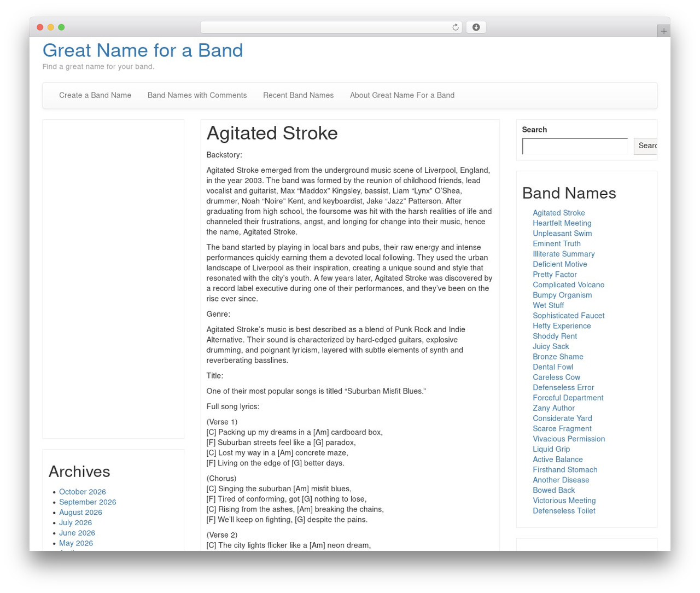This screenshot has width=700, height=593.
Task: Open the Defenseless Toilet link
Action: tap(564, 511)
